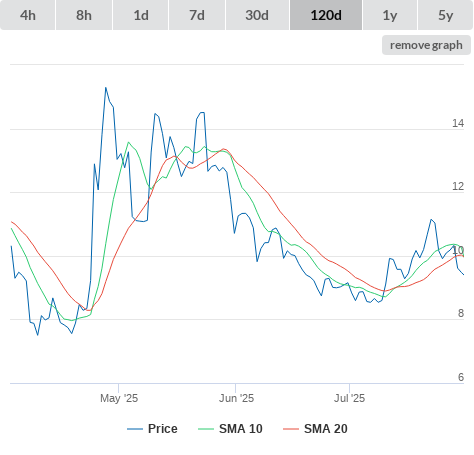Viewport: 474px width, 455px height.
Task: Click the remove graph button
Action: click(426, 45)
